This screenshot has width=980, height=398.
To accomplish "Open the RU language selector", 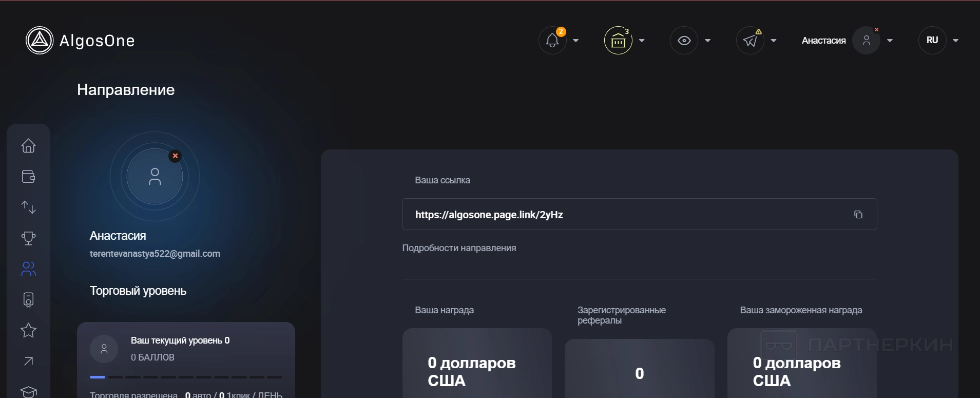I will coord(932,41).
